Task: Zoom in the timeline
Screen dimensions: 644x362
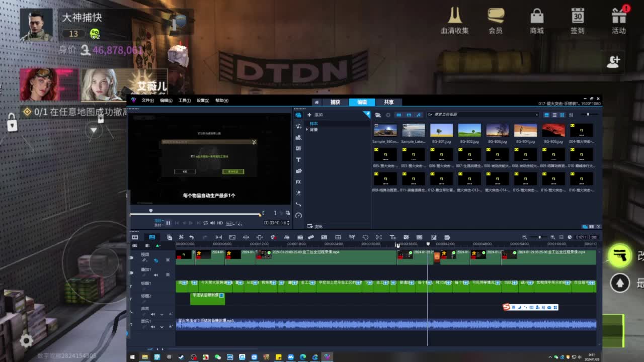Action: [x=553, y=237]
